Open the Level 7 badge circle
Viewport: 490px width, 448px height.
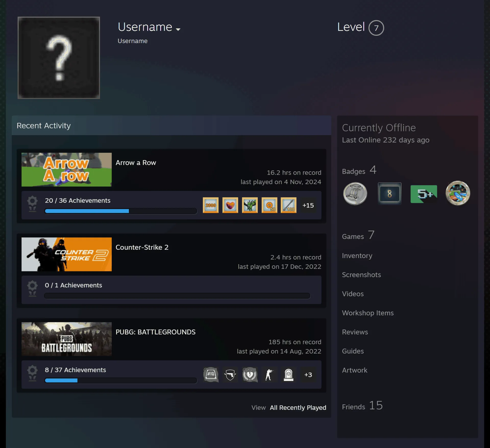(376, 28)
